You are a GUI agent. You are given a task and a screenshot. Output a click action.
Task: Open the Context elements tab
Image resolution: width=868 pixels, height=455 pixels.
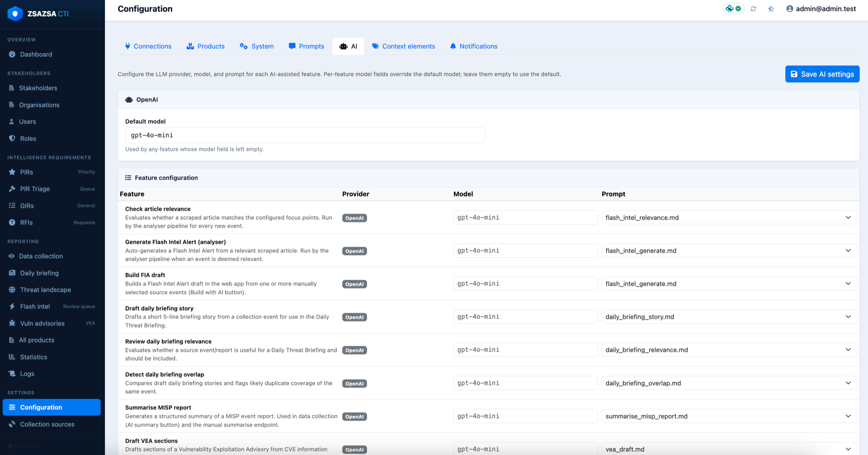click(403, 46)
